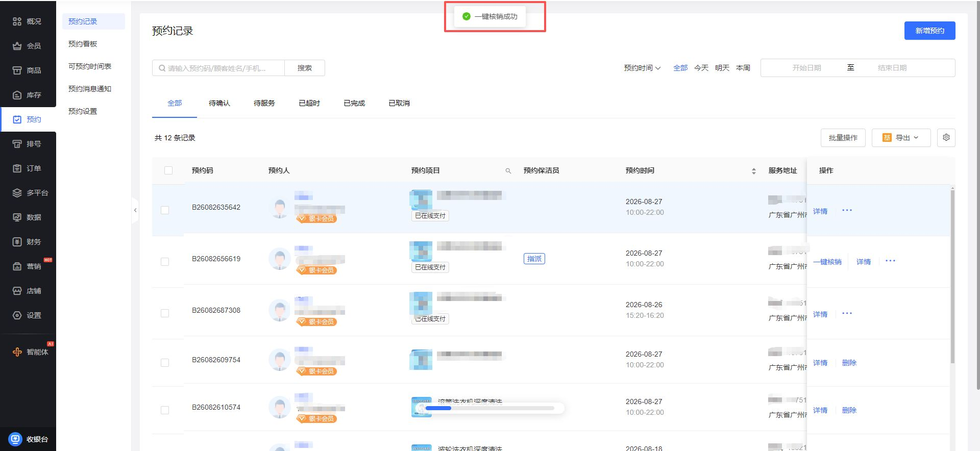Open 预约看板 submenu item
The image size is (980, 451).
click(93, 44)
